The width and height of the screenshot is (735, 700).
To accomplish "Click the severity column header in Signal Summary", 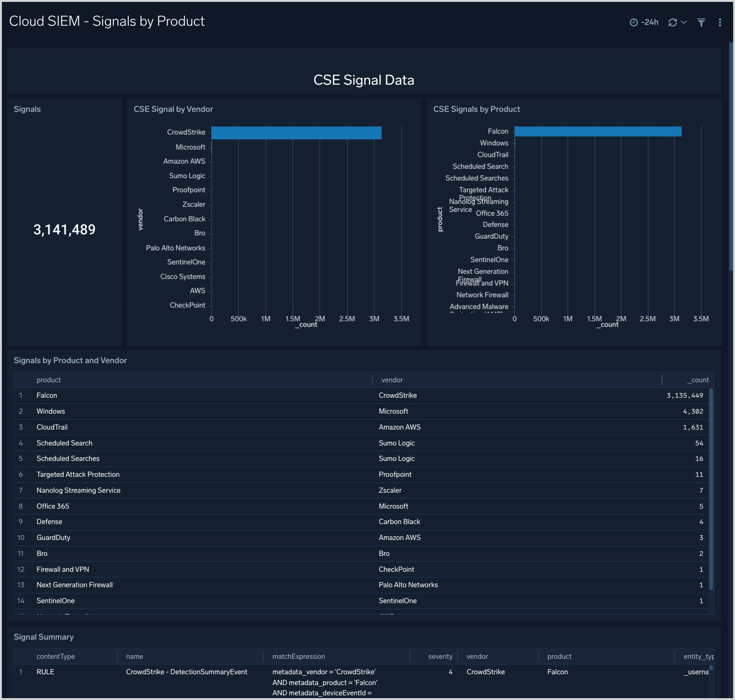I will (x=440, y=656).
